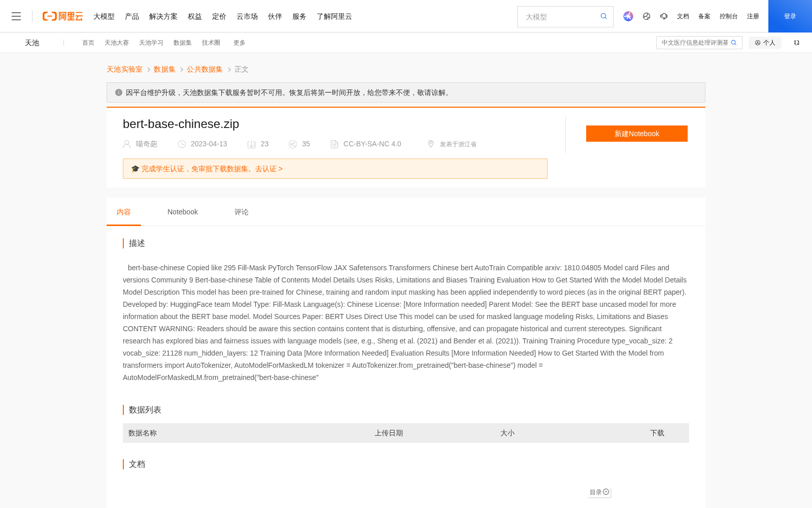Collapse the 目录 table of contents
The image size is (812, 508).
[599, 492]
